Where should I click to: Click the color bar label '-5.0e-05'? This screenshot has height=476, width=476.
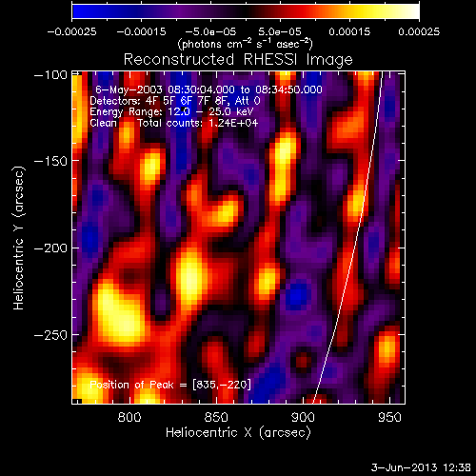pyautogui.click(x=210, y=31)
